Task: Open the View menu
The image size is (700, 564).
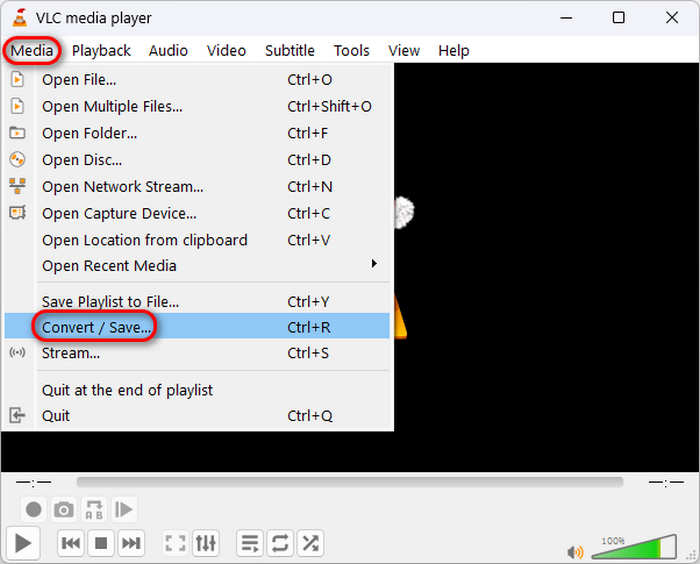Action: click(404, 50)
